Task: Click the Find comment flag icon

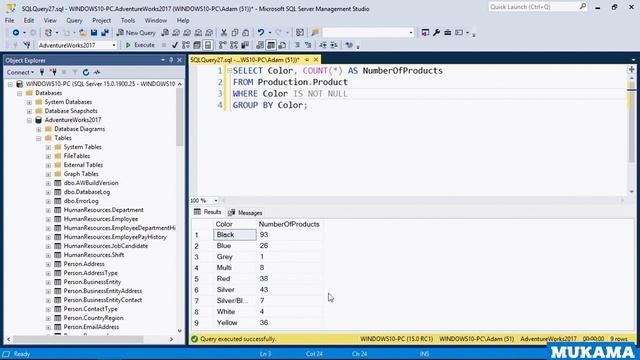Action: (315, 33)
